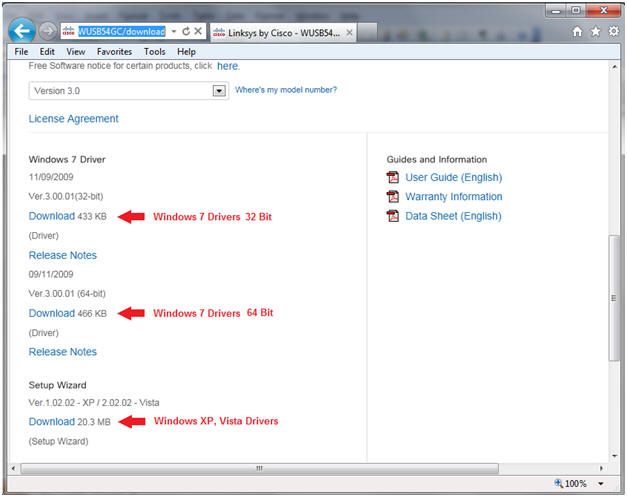Click the 'Setup Wizard' heading text
Screen dimensions: 627x497
coord(58,385)
